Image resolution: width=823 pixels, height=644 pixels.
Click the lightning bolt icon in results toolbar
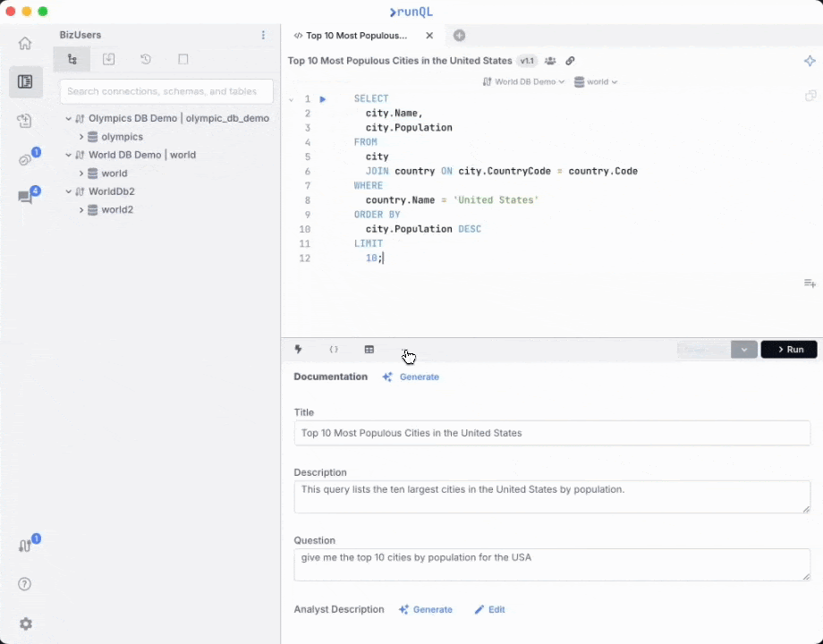tap(298, 350)
